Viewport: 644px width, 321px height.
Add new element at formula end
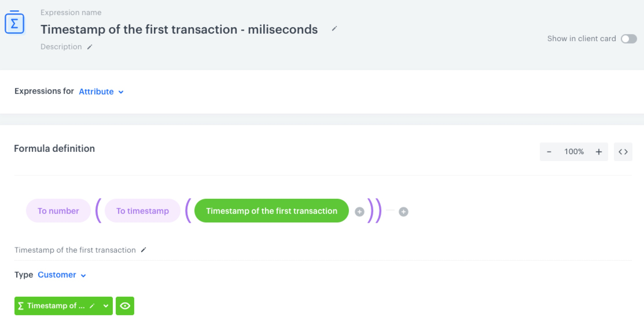point(403,212)
